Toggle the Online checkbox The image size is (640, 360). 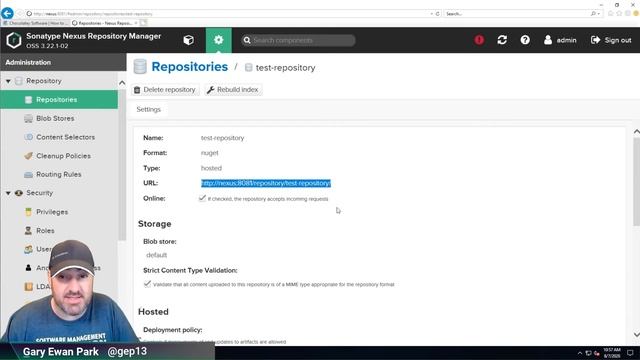(202, 198)
